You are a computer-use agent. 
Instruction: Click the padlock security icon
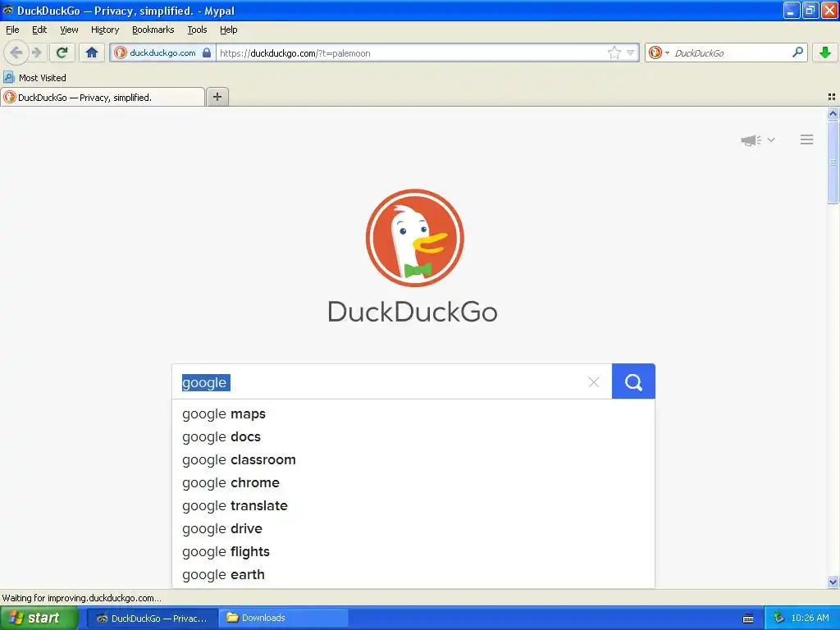coord(207,52)
